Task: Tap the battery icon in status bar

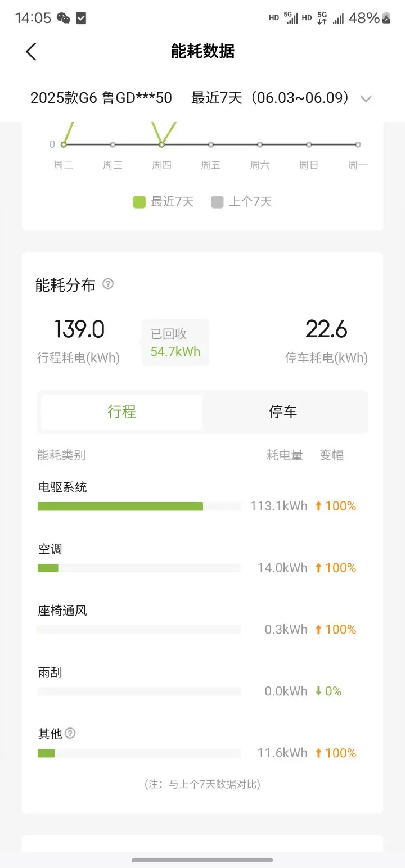Action: [x=387, y=18]
